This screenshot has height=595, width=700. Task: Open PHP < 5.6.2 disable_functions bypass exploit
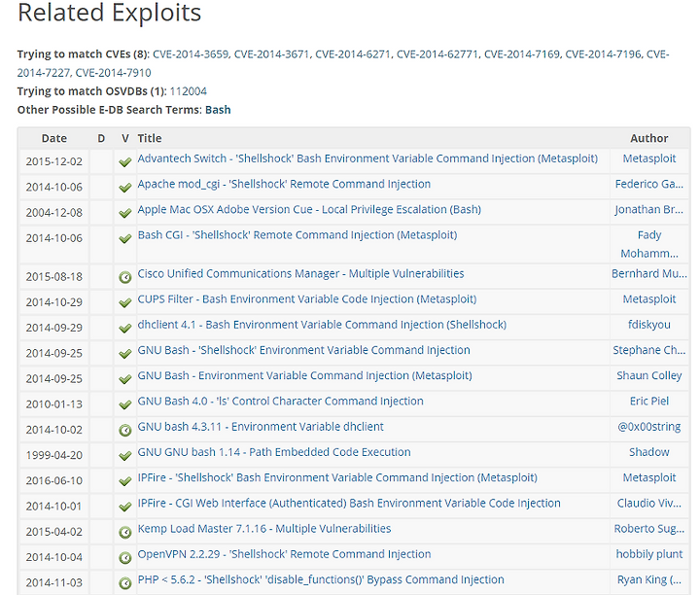(x=321, y=579)
